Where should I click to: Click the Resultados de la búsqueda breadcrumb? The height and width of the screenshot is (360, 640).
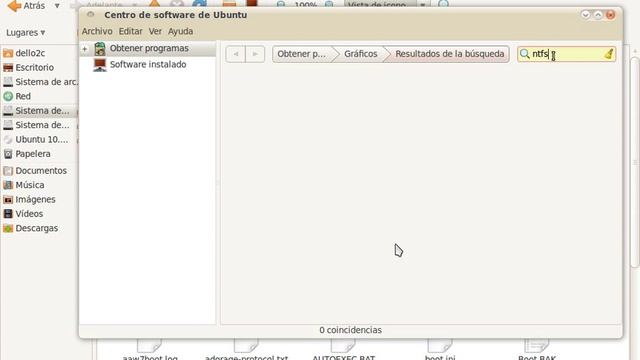point(449,54)
